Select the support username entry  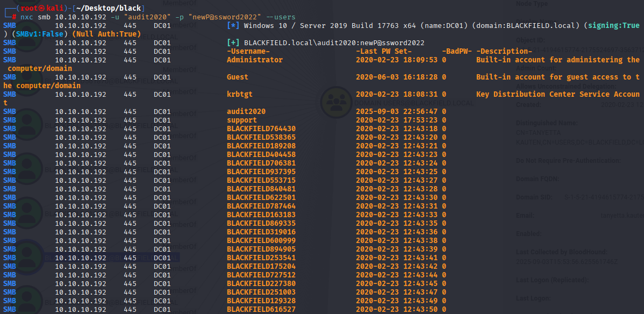tap(242, 120)
